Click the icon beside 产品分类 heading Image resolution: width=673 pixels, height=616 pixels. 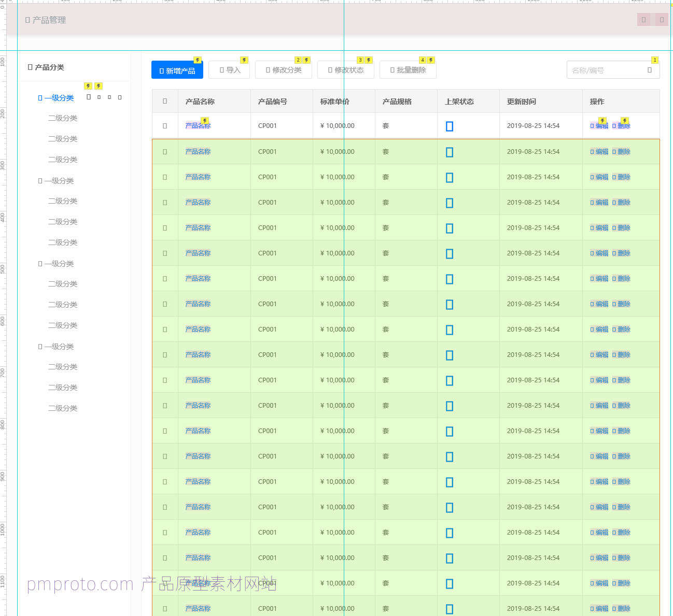[x=30, y=67]
